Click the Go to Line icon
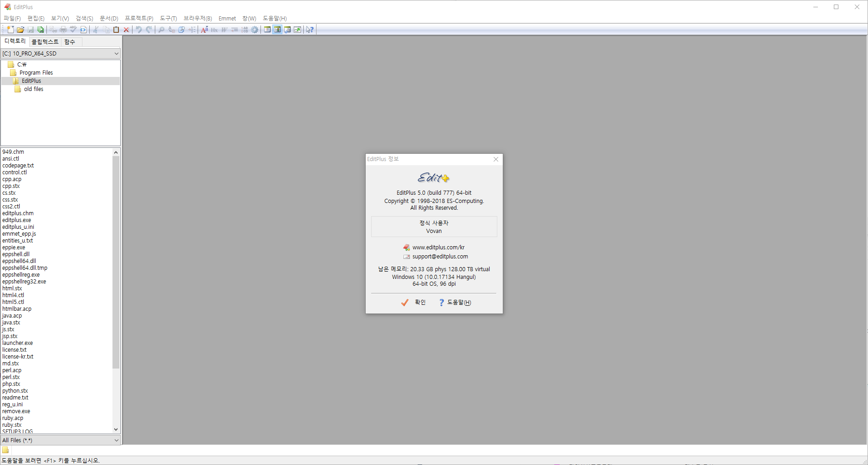The height and width of the screenshot is (465, 868). [192, 30]
